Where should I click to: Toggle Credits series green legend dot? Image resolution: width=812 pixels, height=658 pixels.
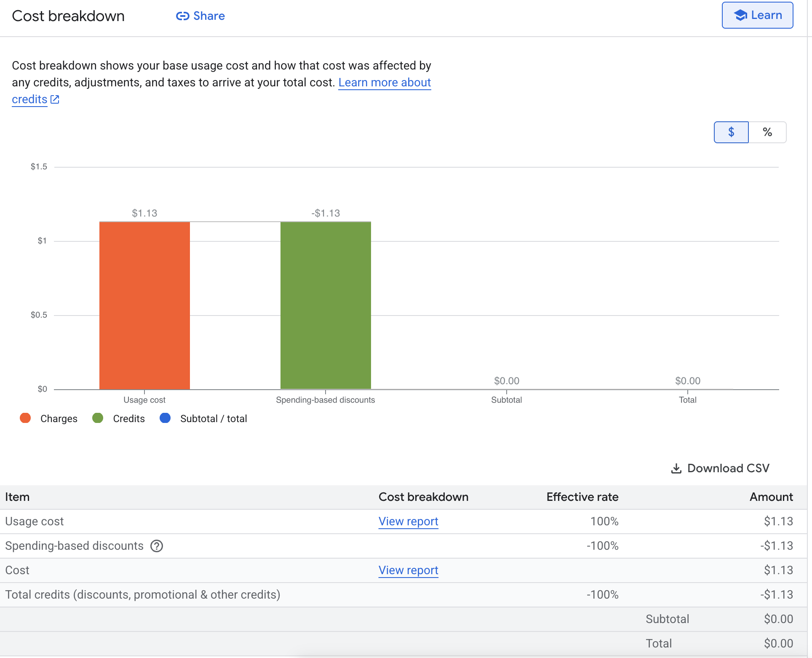pyautogui.click(x=98, y=418)
